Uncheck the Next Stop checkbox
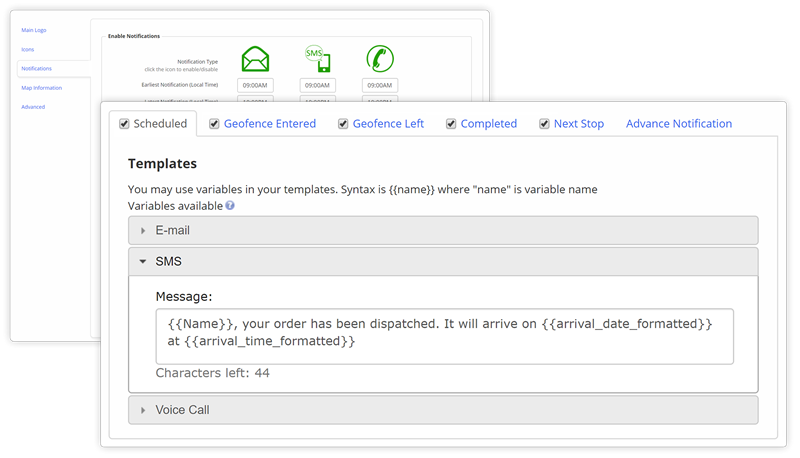 (544, 124)
